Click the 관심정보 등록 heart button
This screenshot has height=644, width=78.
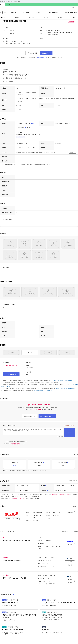click(x=32, y=53)
